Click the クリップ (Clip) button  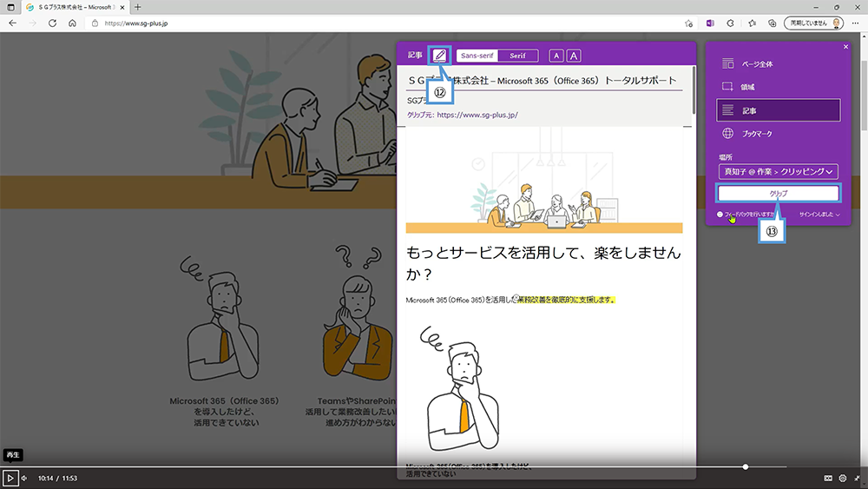click(779, 194)
